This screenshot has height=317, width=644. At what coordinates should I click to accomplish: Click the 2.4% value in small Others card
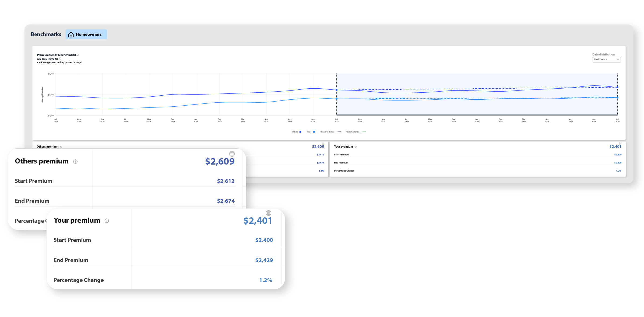(x=321, y=171)
